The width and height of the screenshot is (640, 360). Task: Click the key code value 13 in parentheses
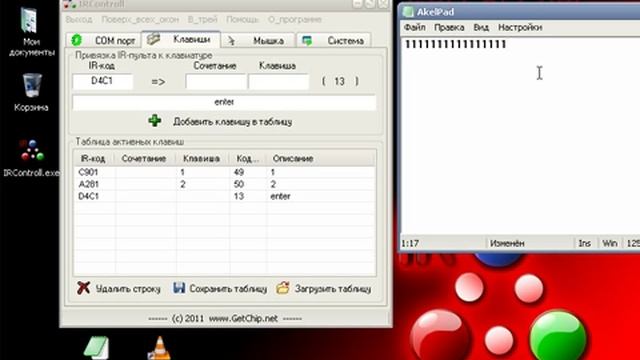point(339,81)
